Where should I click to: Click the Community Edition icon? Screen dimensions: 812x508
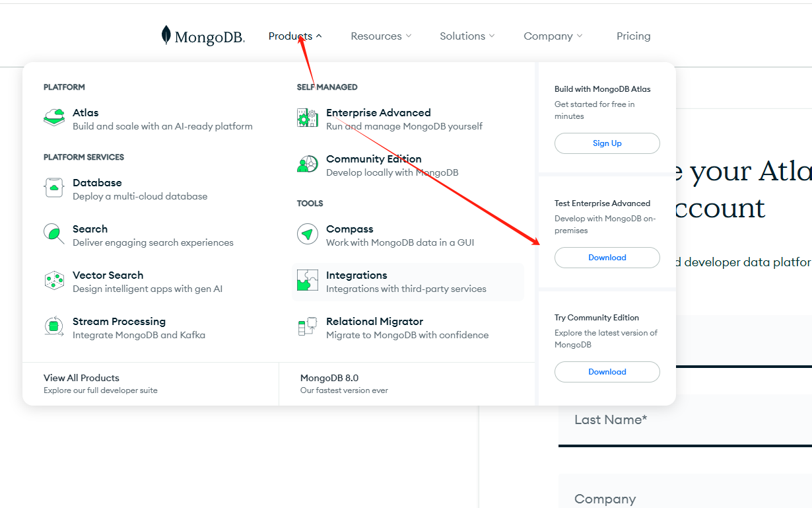[x=308, y=164]
